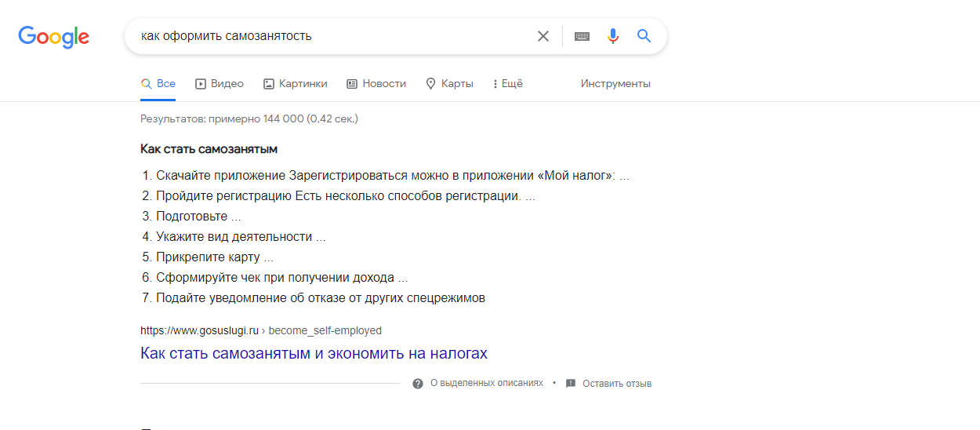Open the Инструменты search tools
Screen dimensions: 980x430
click(x=615, y=84)
